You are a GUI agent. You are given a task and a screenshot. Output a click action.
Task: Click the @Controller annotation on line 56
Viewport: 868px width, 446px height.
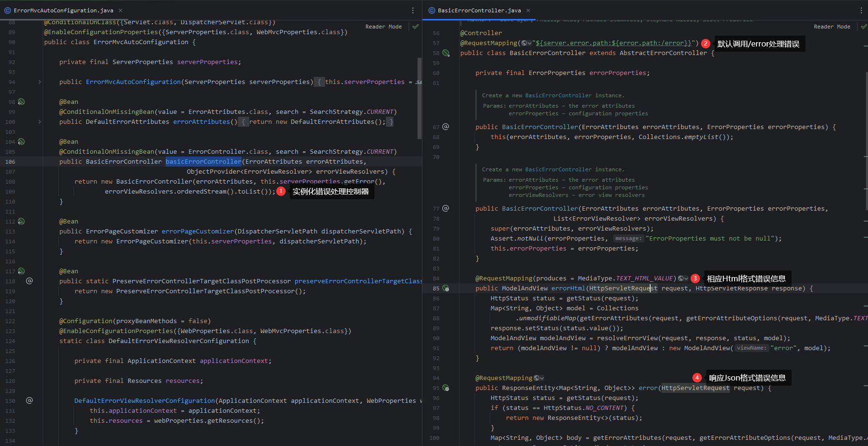481,33
